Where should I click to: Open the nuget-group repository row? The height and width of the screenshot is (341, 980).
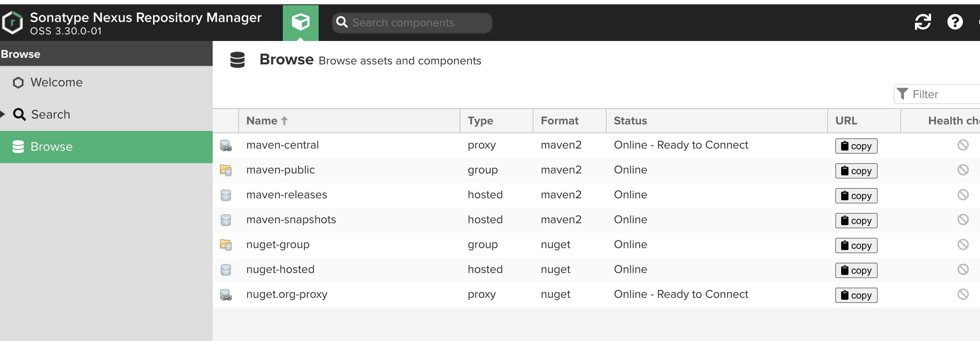click(596, 245)
